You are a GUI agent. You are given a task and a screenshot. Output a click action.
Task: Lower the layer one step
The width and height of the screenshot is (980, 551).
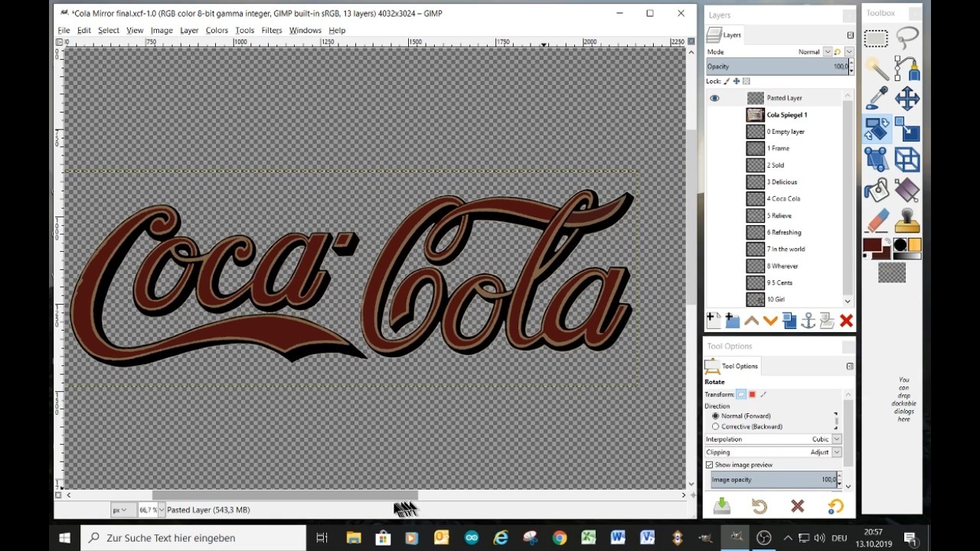click(770, 321)
